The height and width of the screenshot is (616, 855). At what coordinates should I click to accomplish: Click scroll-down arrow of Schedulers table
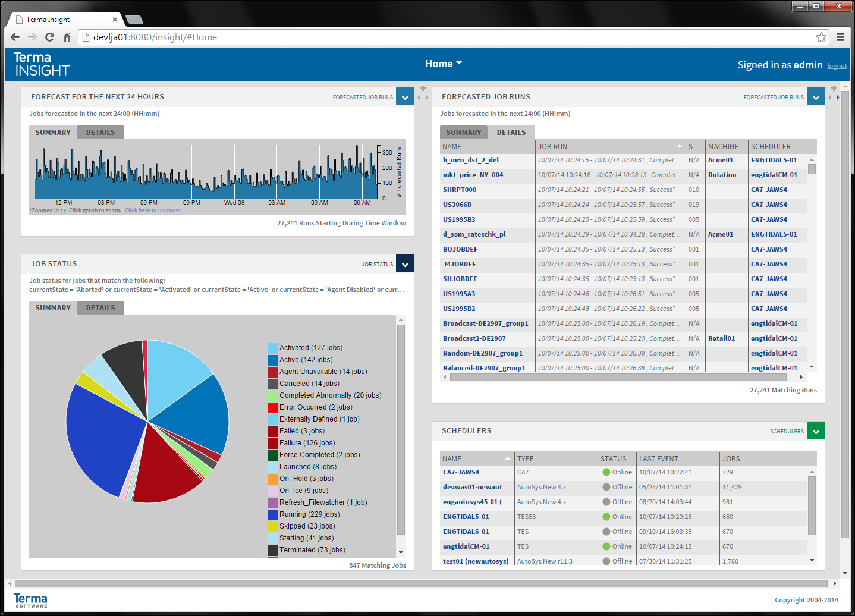click(x=812, y=560)
